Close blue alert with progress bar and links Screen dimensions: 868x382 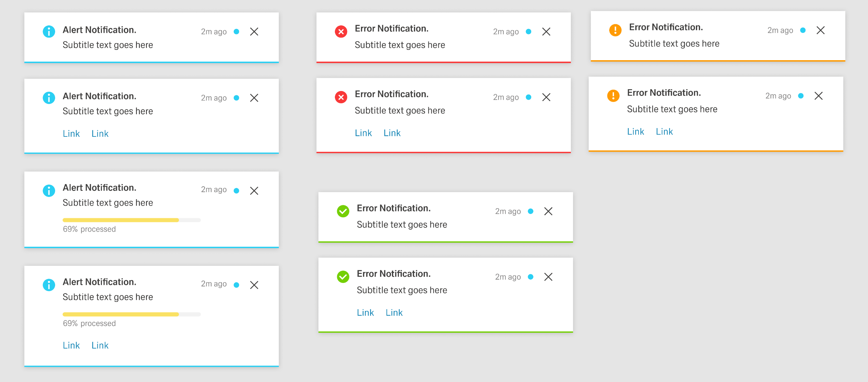[x=254, y=285]
